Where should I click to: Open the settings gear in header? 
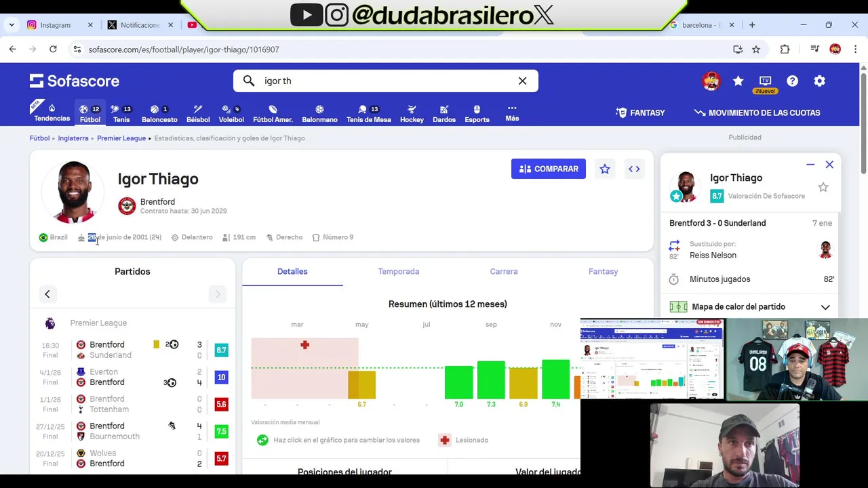tap(819, 81)
